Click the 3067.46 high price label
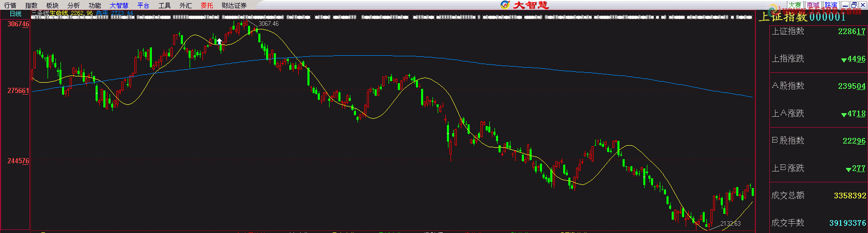Image resolution: width=868 pixels, height=233 pixels. pyautogui.click(x=269, y=24)
